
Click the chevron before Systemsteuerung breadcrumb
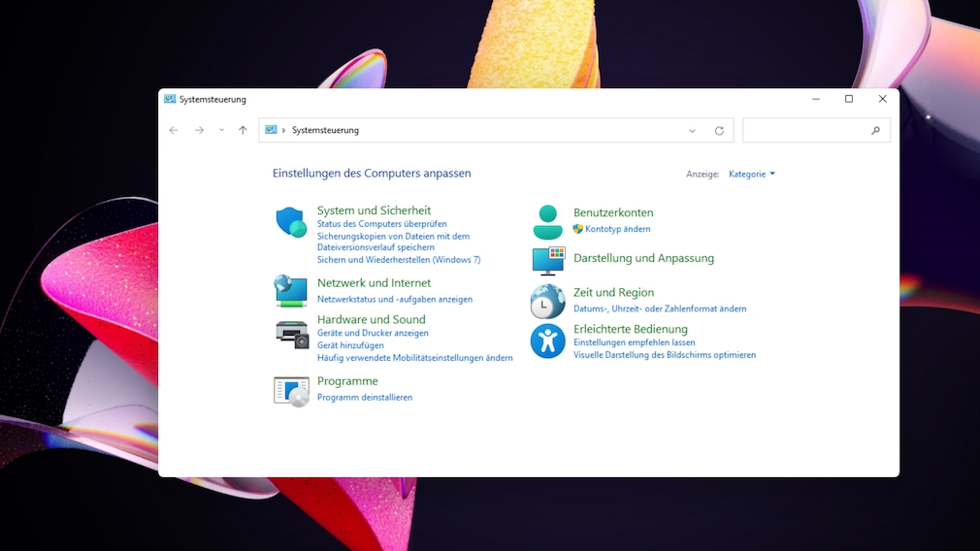(283, 131)
